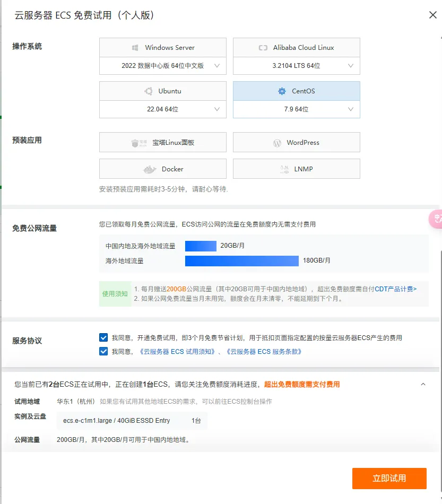Open 云服务器 ECS 服务条款 link
442x504 pixels.
coord(263,352)
